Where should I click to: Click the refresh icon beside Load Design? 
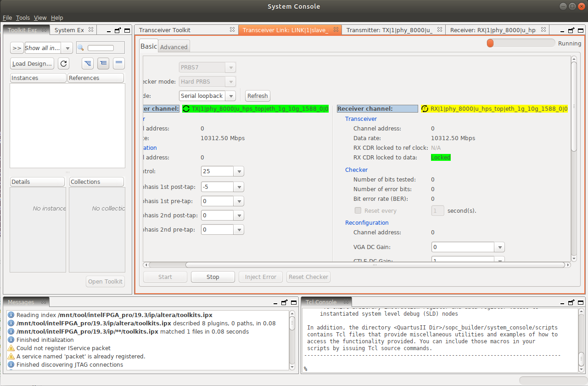[63, 63]
